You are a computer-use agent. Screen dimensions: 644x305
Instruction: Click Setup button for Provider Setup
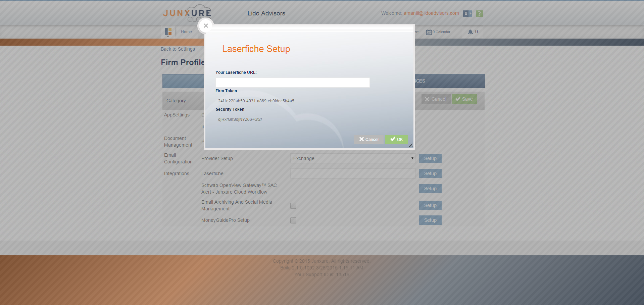tap(430, 158)
